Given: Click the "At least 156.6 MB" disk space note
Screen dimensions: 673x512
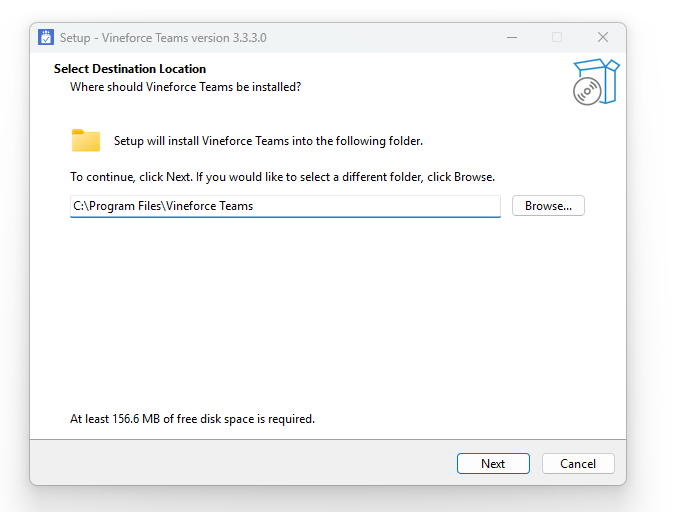Looking at the screenshot, I should 192,419.
